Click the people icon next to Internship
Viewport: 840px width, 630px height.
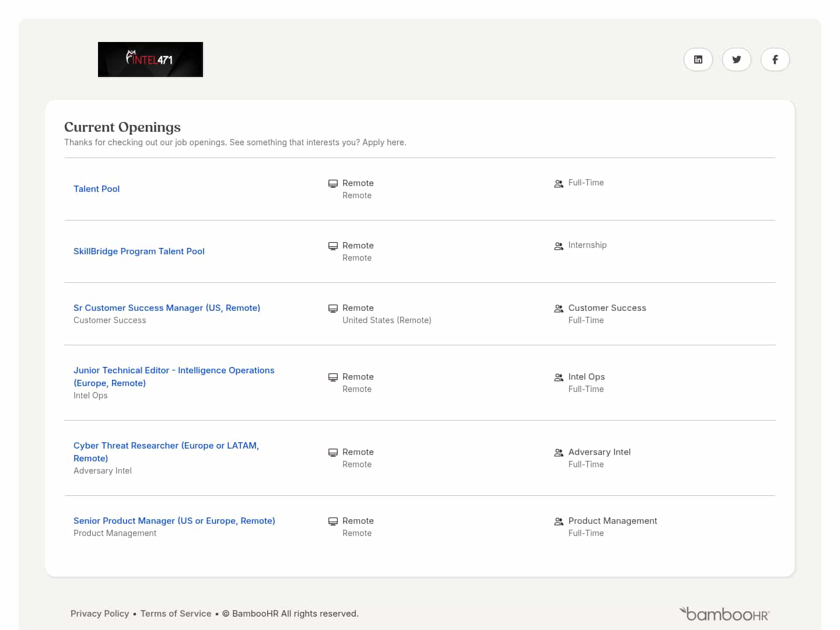[x=559, y=246]
